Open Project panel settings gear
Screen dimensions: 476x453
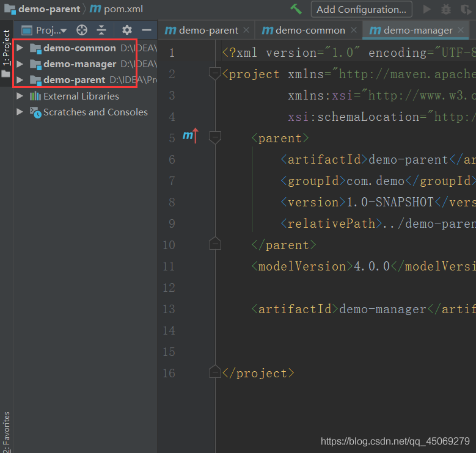(x=126, y=30)
